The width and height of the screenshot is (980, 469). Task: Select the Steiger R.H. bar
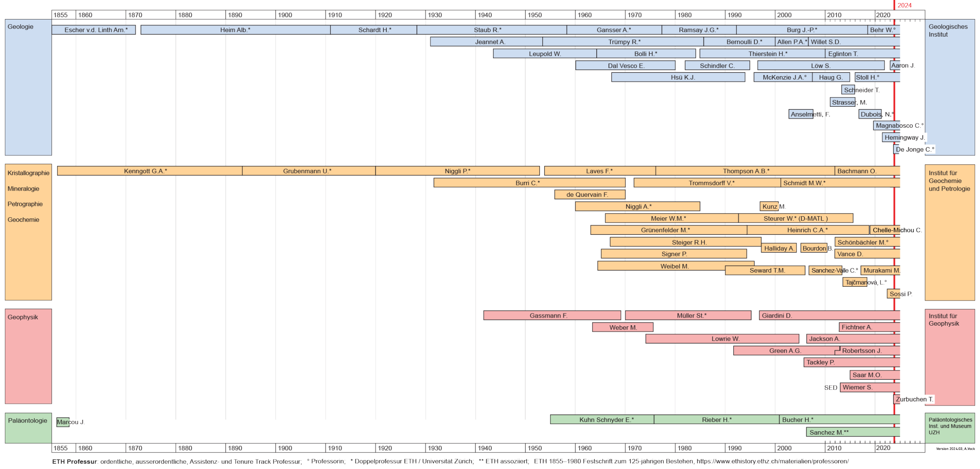point(685,242)
